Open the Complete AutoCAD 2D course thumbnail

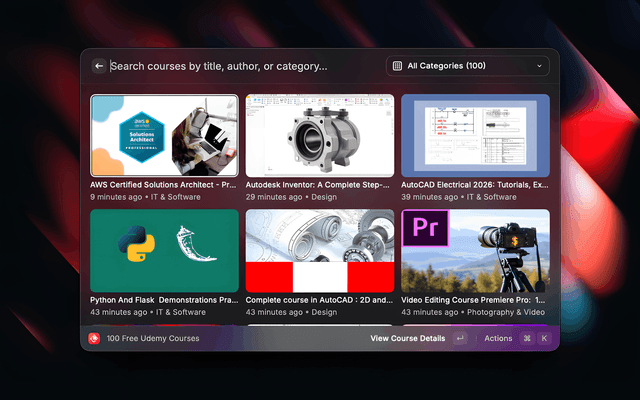pyautogui.click(x=320, y=250)
